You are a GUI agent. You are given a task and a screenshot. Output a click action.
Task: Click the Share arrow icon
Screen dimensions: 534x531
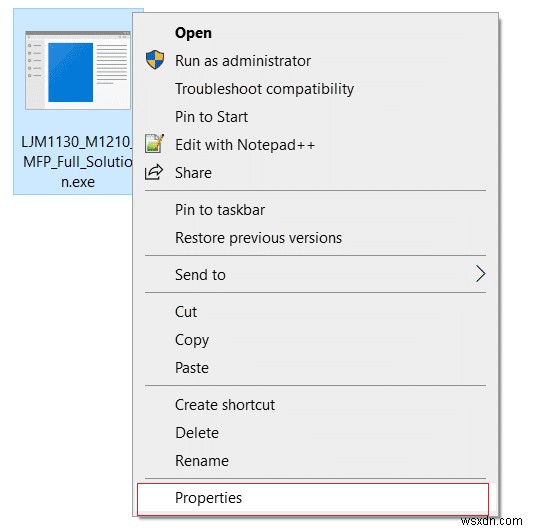click(154, 172)
